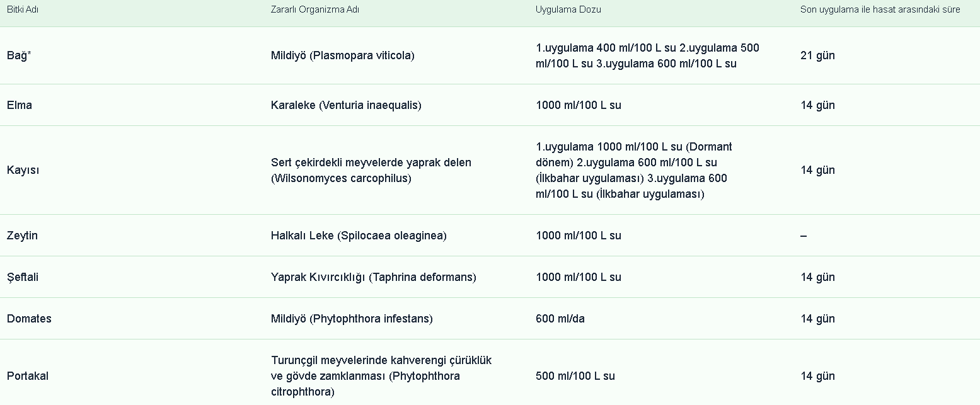Click Mildiyö (Plasmopara viticola) text
This screenshot has height=405, width=980.
[x=342, y=55]
